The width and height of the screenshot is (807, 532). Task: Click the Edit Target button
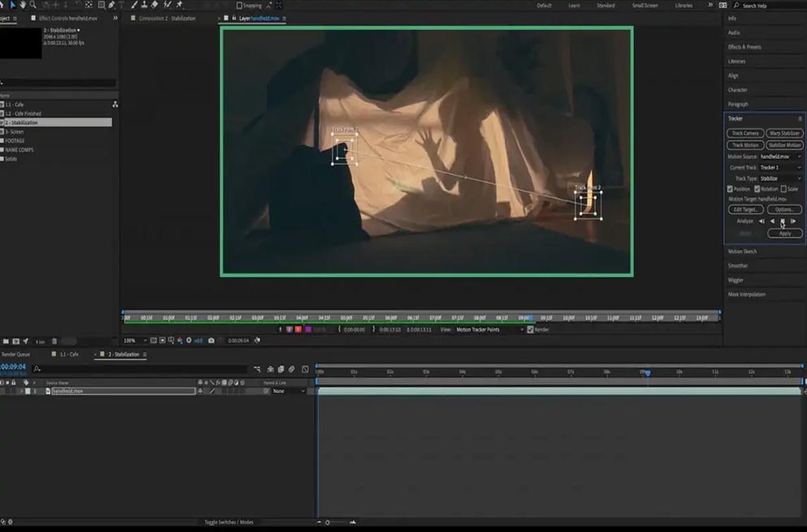click(x=745, y=210)
